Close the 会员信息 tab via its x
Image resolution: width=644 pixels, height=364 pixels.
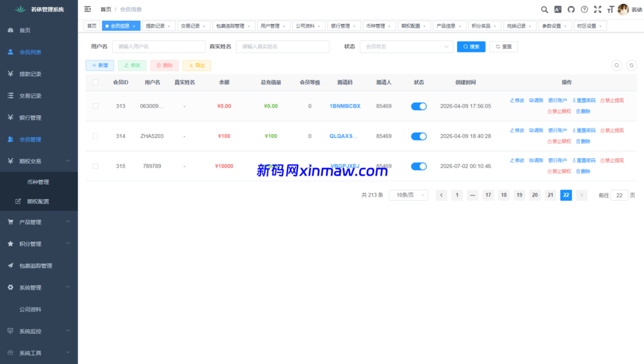134,26
